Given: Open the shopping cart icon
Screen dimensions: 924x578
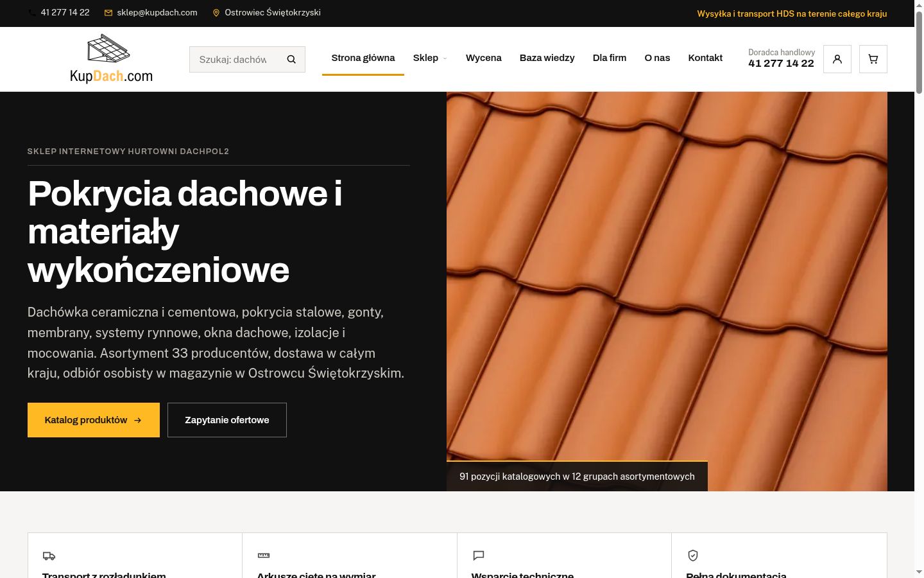Looking at the screenshot, I should click(x=873, y=59).
